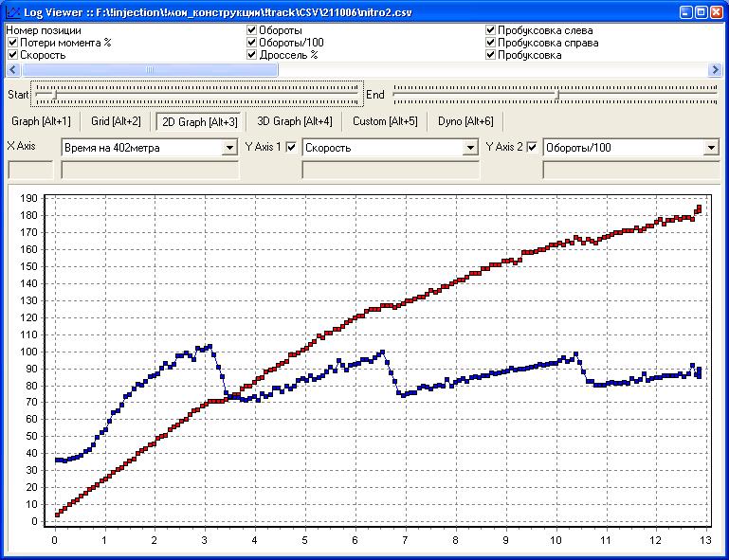Expand the Y Axis 1 Скорость dropdown

click(469, 148)
